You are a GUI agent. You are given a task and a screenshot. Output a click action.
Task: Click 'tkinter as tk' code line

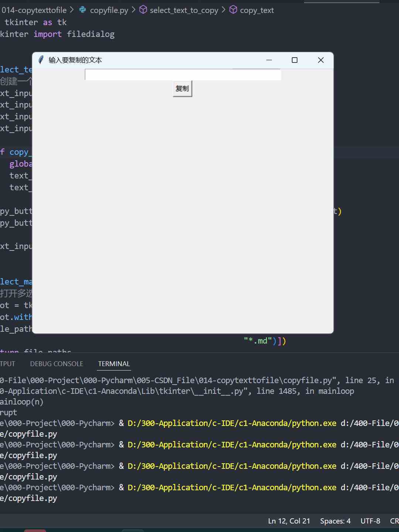point(35,22)
